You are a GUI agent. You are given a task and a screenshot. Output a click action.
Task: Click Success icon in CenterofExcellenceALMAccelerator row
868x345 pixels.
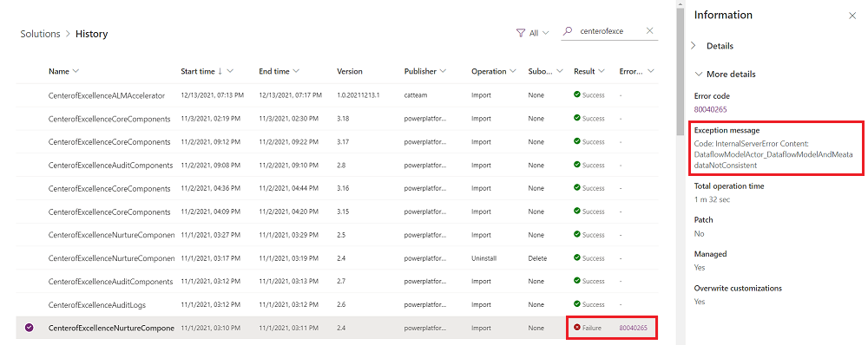click(577, 95)
